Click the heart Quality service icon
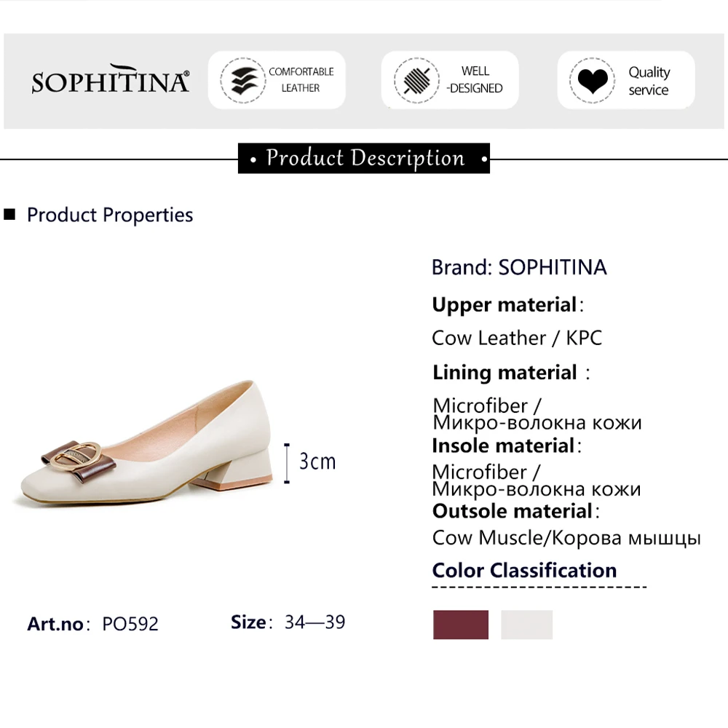This screenshot has width=728, height=728. [x=593, y=80]
